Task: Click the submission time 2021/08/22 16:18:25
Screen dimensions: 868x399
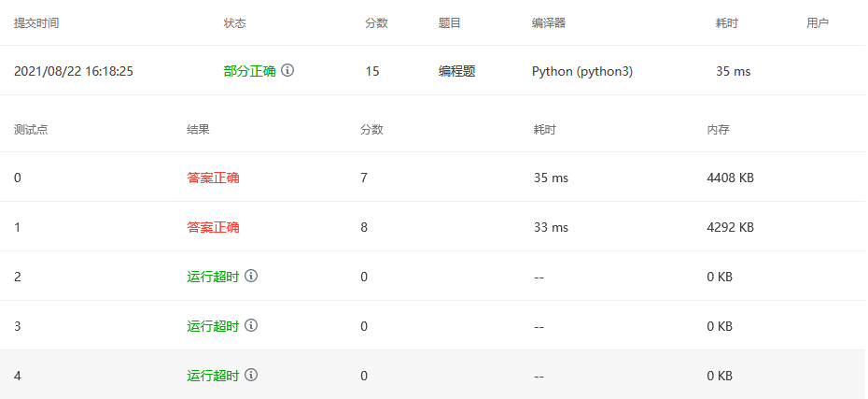Action: point(74,71)
